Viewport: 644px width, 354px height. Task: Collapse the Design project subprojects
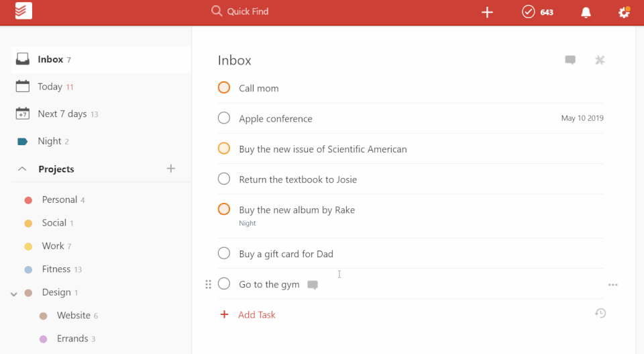click(14, 294)
